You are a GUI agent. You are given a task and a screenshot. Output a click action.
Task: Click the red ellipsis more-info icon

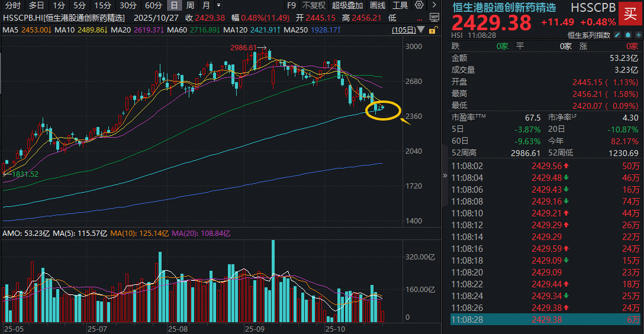coord(419,18)
